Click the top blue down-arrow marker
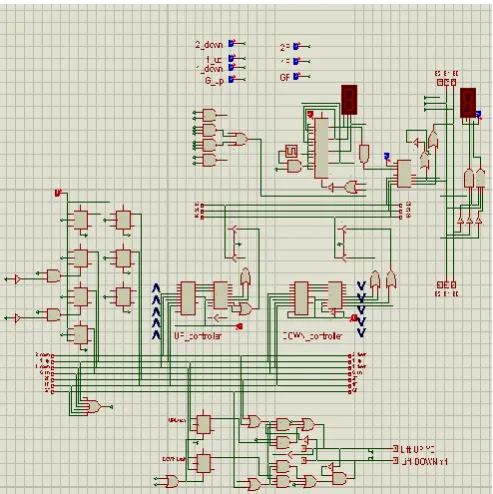 click(x=361, y=285)
